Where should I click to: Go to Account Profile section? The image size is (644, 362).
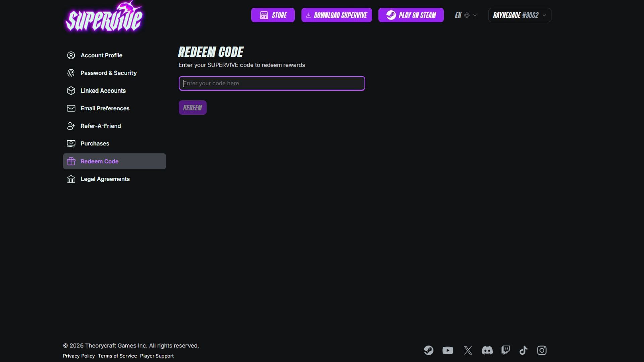(x=114, y=55)
